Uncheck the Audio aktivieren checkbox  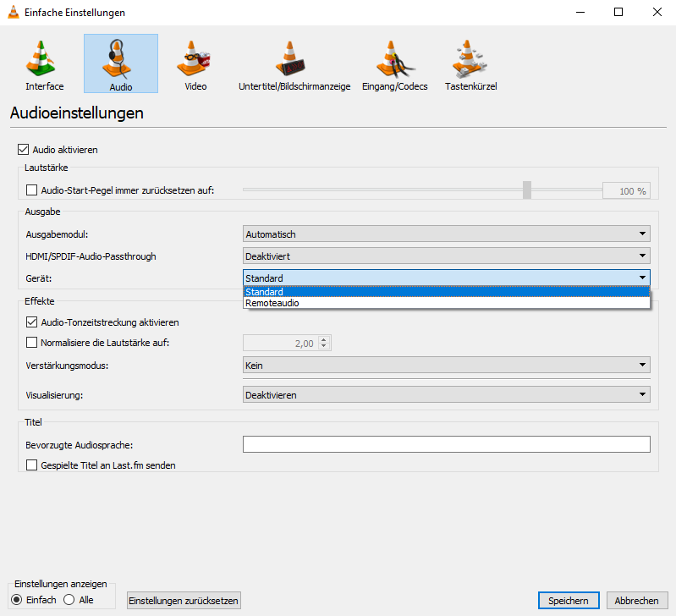point(23,150)
